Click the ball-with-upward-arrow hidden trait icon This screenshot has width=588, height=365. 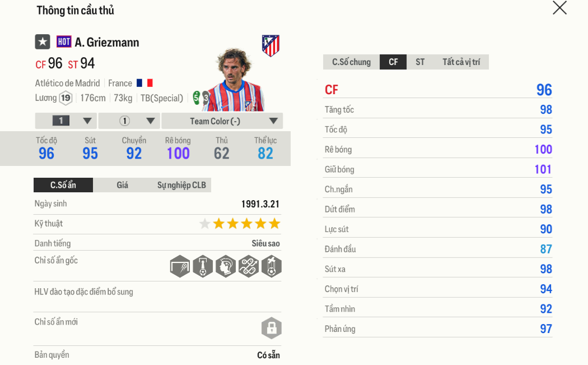pyautogui.click(x=203, y=266)
